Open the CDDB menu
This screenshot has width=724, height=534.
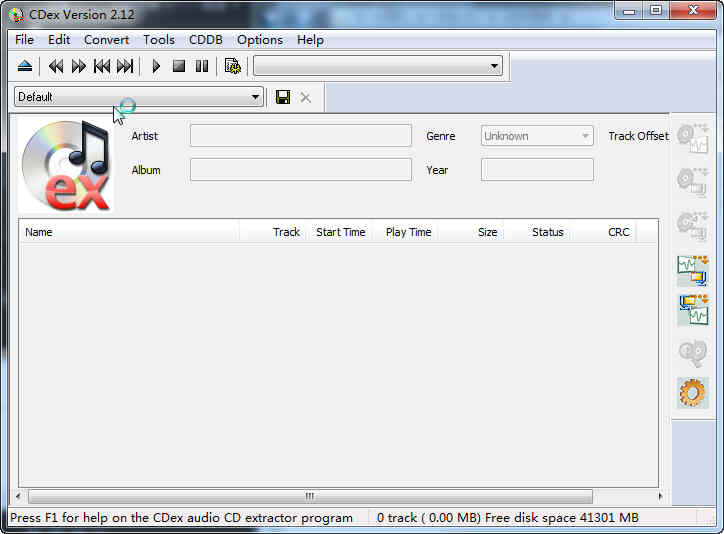tap(205, 40)
